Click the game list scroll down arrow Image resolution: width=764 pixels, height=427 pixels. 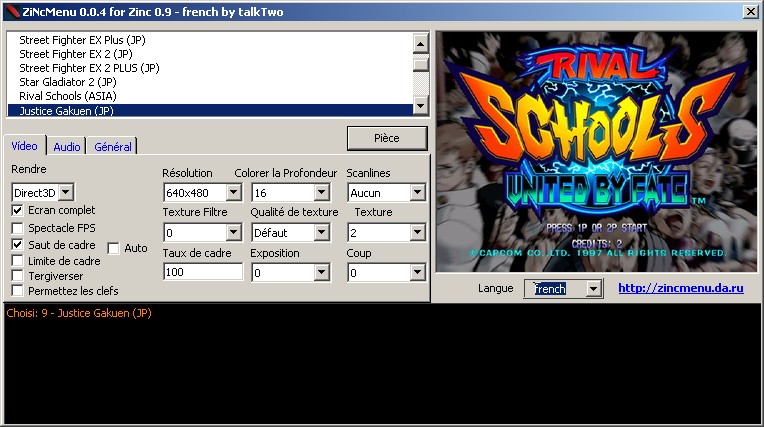pos(420,105)
